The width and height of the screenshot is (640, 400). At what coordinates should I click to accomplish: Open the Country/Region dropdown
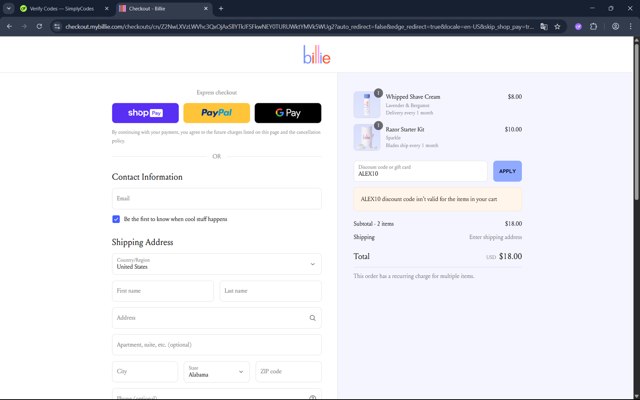coord(216,264)
